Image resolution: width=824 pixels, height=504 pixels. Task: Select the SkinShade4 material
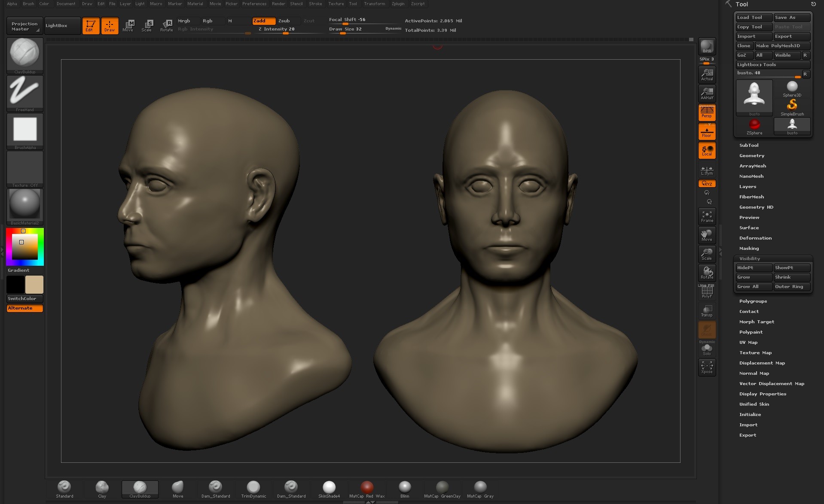point(329,487)
